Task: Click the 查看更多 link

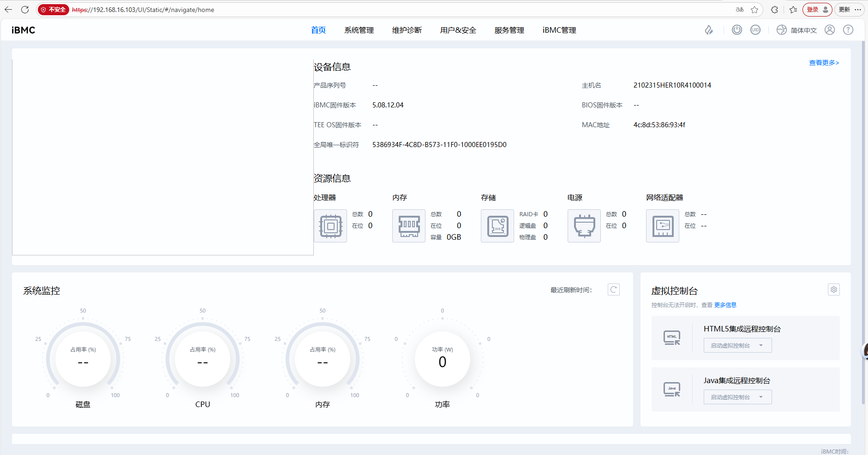Action: point(824,63)
